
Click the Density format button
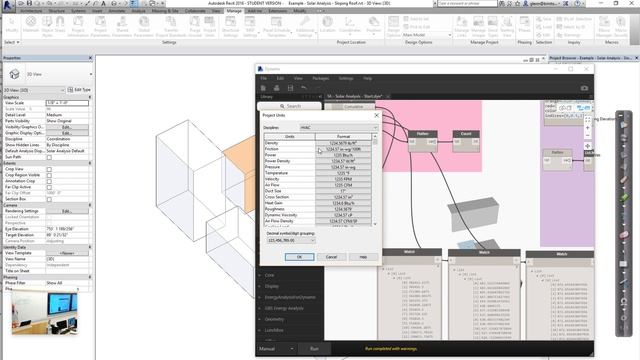pyautogui.click(x=343, y=143)
